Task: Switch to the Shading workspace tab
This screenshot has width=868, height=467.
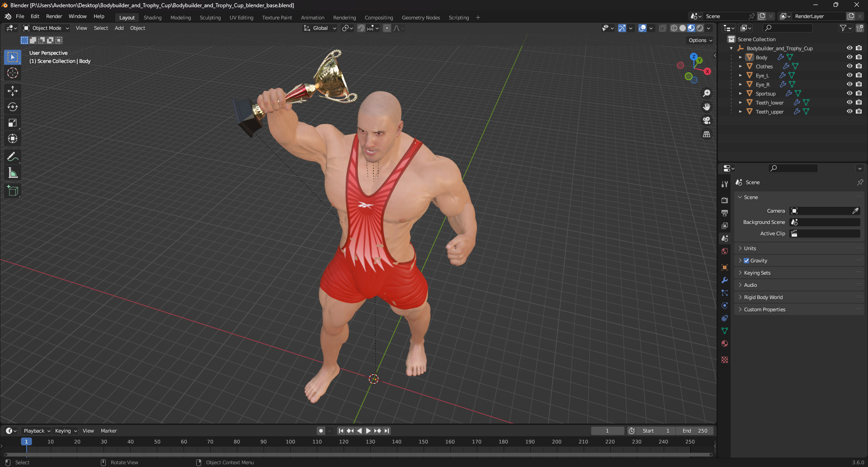Action: click(152, 18)
